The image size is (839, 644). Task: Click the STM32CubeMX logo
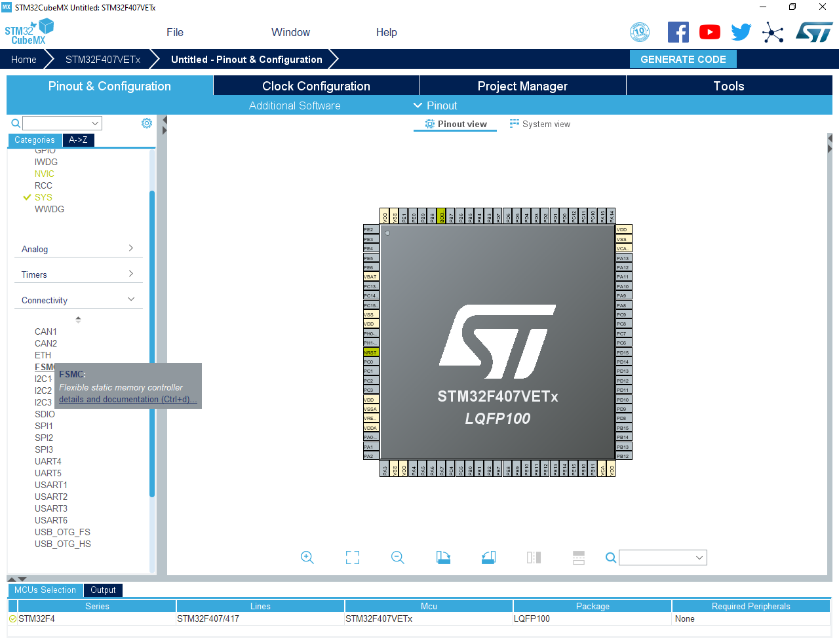[x=29, y=32]
